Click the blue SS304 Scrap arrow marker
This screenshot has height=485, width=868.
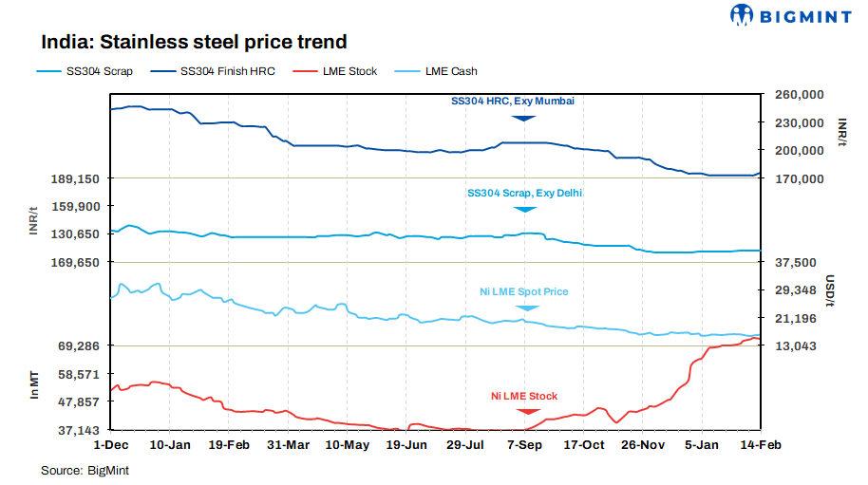point(523,209)
